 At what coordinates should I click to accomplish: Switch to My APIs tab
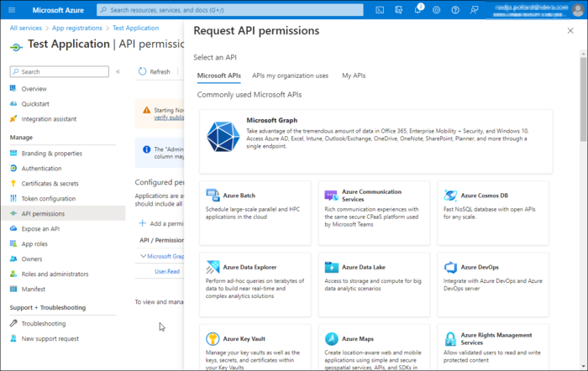pos(354,76)
